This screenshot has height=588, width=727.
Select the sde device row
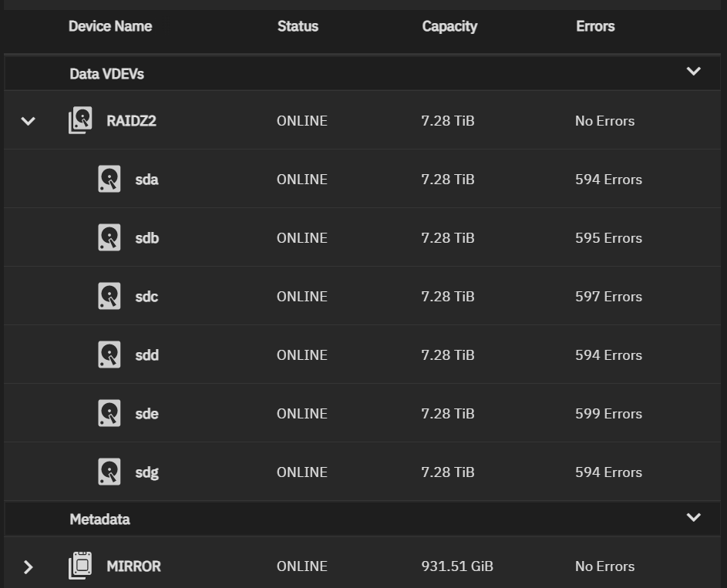(362, 413)
